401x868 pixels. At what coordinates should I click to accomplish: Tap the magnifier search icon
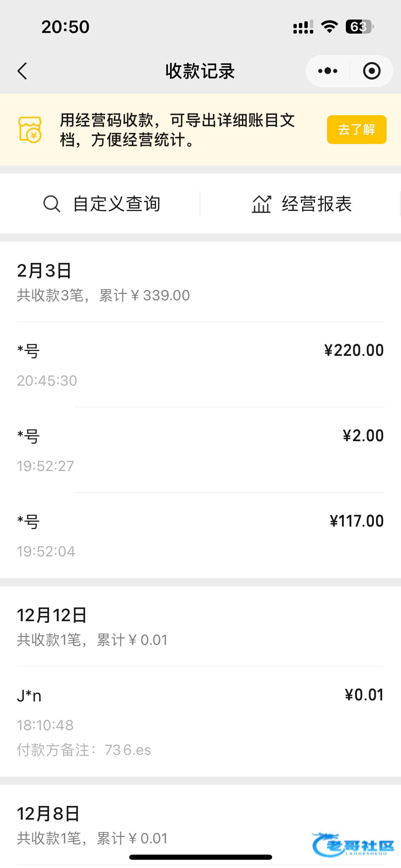pyautogui.click(x=52, y=204)
